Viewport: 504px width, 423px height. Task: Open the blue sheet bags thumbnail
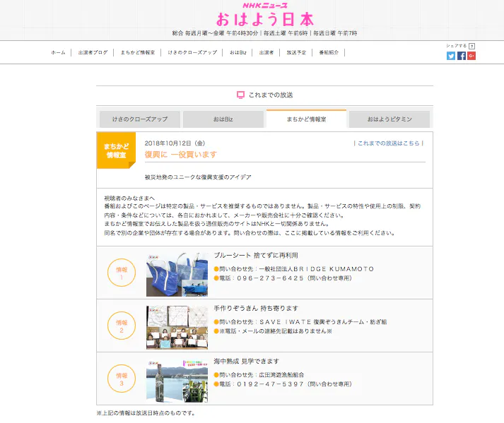tap(177, 274)
